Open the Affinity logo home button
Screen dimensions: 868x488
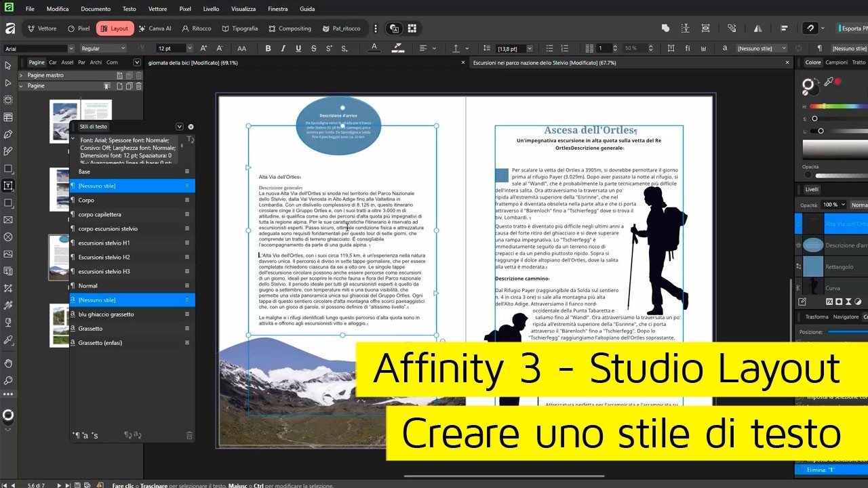9,28
